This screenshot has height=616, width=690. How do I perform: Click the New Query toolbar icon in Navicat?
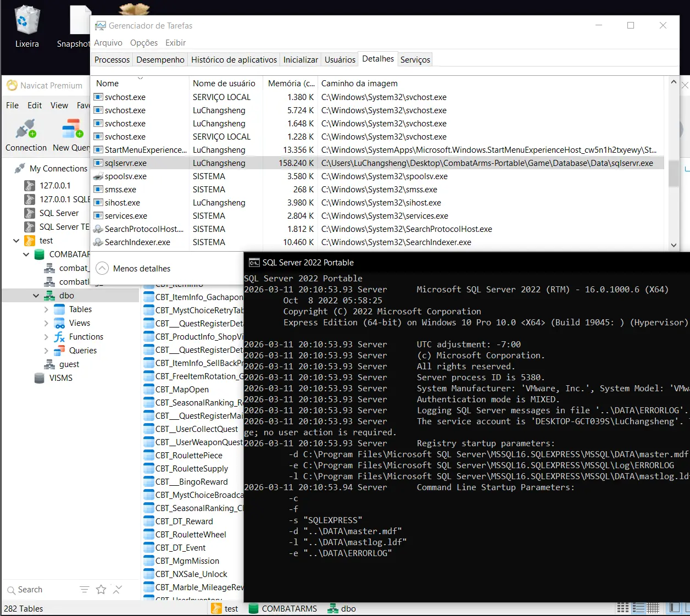[x=72, y=130]
